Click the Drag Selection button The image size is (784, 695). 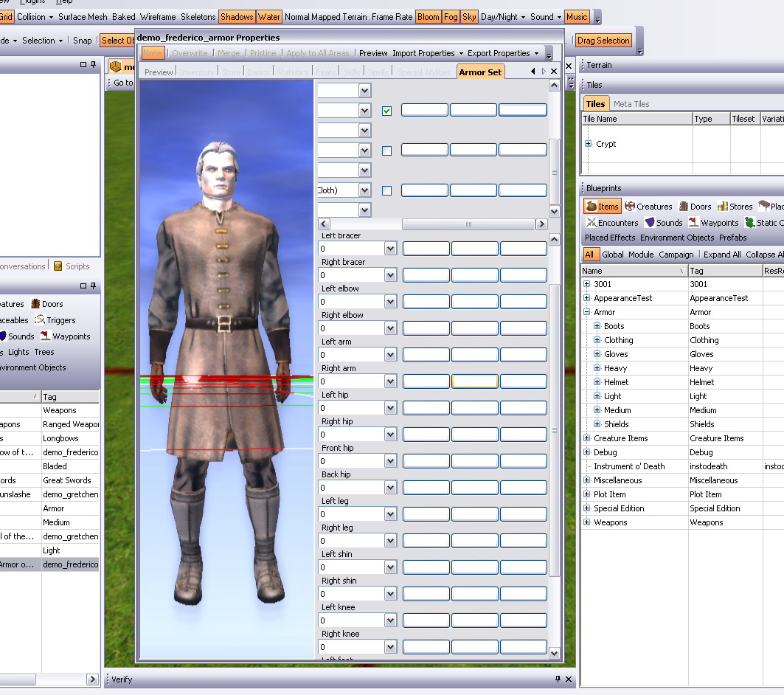[603, 41]
